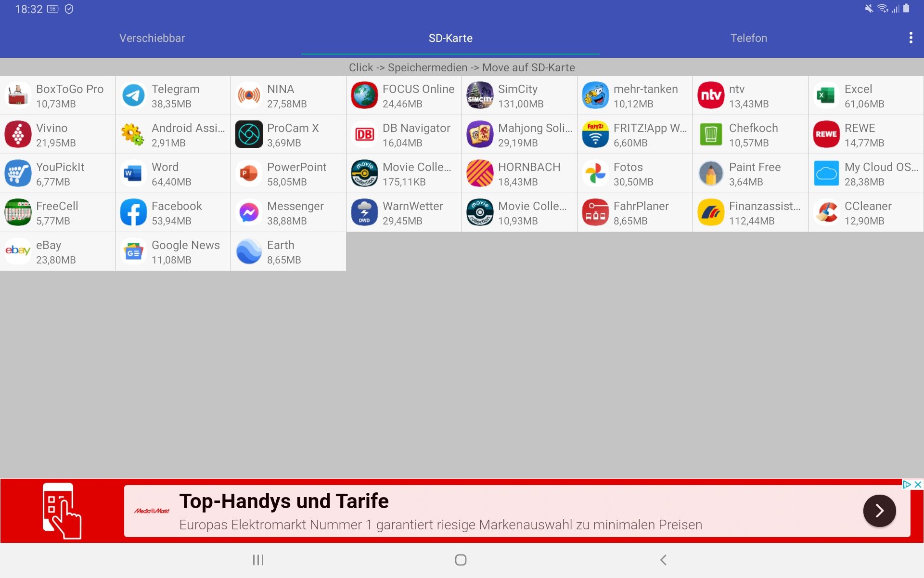Tap the MediaMarkt QR phone ad graphic
This screenshot has height=578, width=924.
point(62,511)
